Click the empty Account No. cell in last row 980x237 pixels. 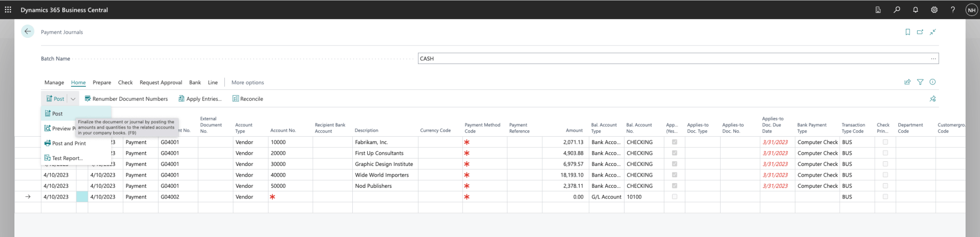coord(291,197)
